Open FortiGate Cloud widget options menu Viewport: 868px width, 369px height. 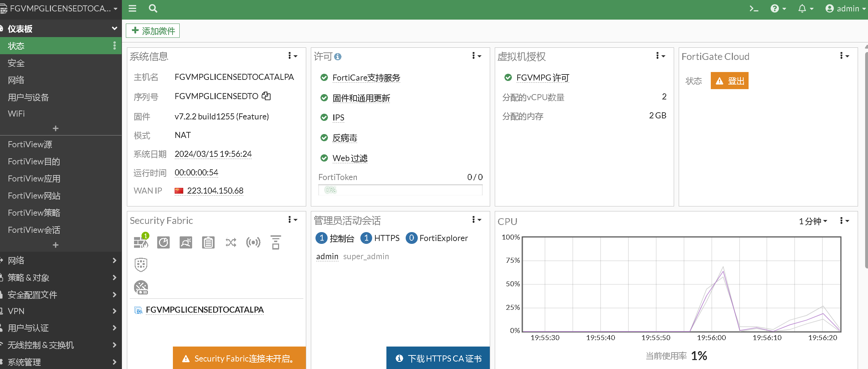[844, 56]
